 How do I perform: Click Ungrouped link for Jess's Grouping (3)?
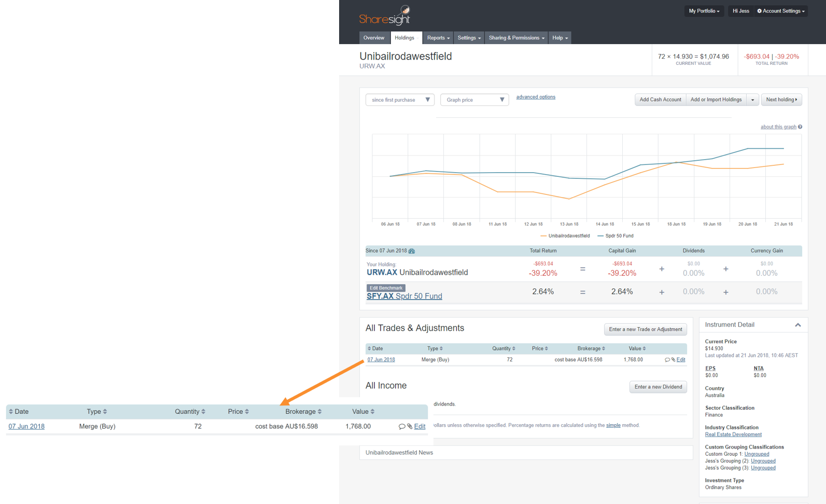[763, 468]
